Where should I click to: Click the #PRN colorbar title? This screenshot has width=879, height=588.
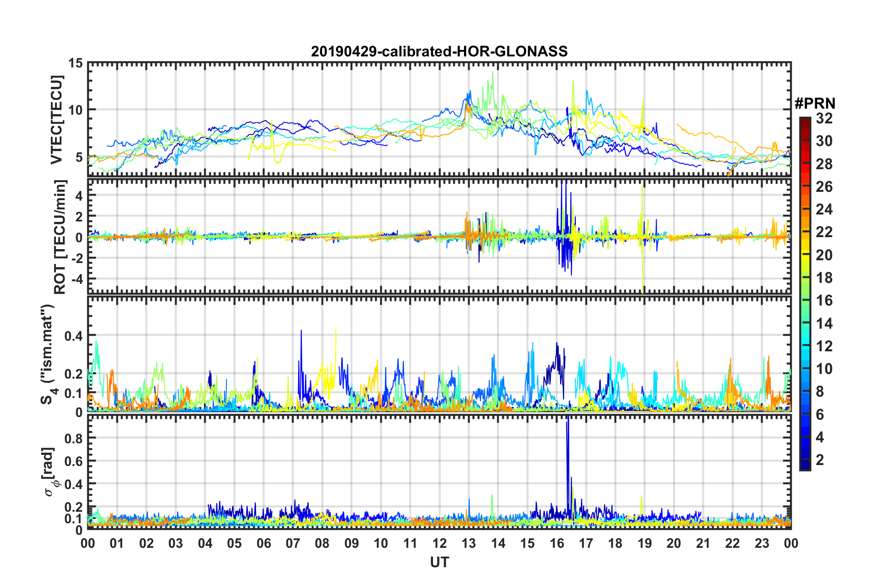coord(815,104)
